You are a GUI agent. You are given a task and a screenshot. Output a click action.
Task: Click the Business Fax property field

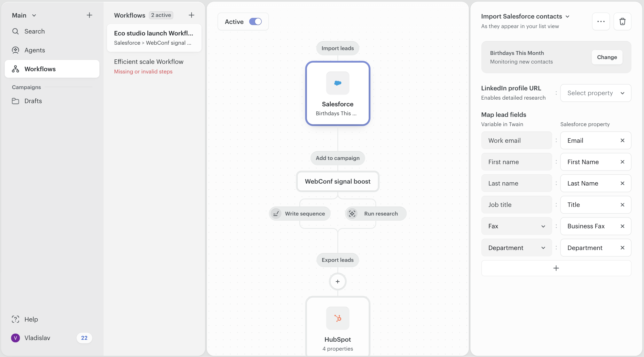(596, 226)
